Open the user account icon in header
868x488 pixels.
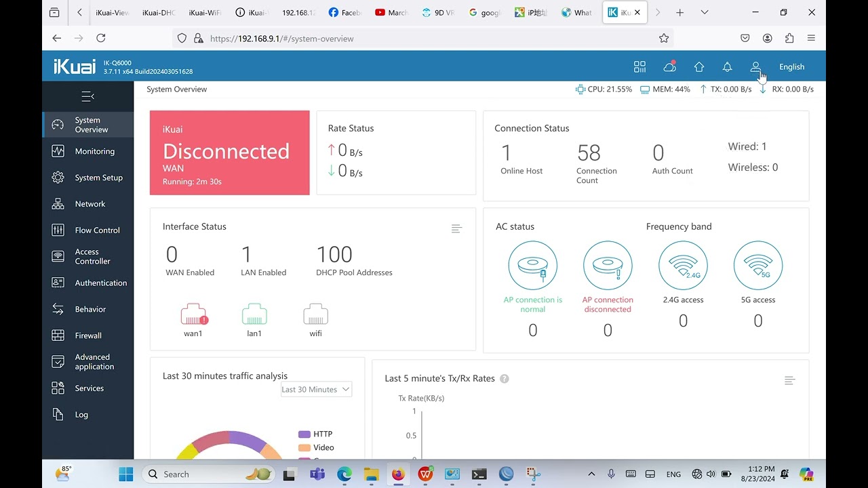pyautogui.click(x=755, y=66)
